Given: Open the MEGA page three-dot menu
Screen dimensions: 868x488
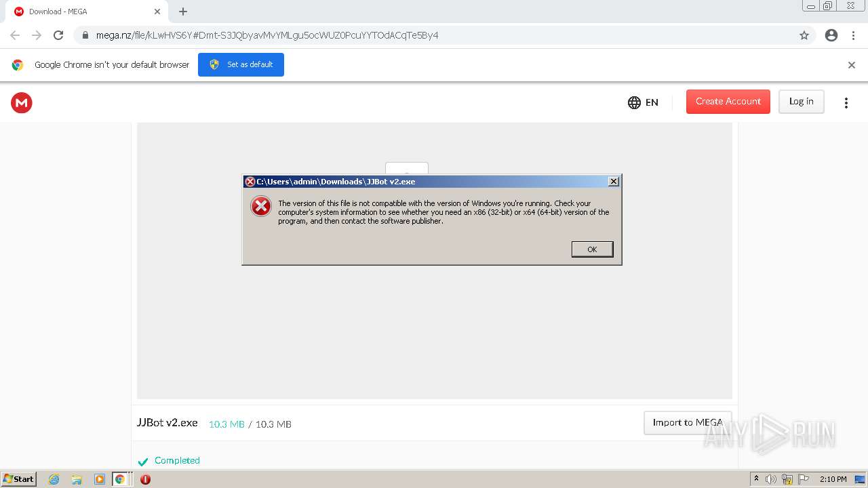Looking at the screenshot, I should pyautogui.click(x=846, y=102).
